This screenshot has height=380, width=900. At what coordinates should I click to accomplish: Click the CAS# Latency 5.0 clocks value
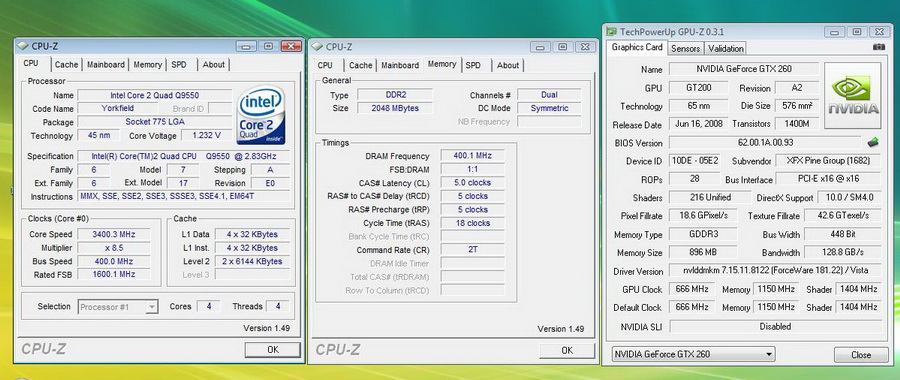point(472,183)
